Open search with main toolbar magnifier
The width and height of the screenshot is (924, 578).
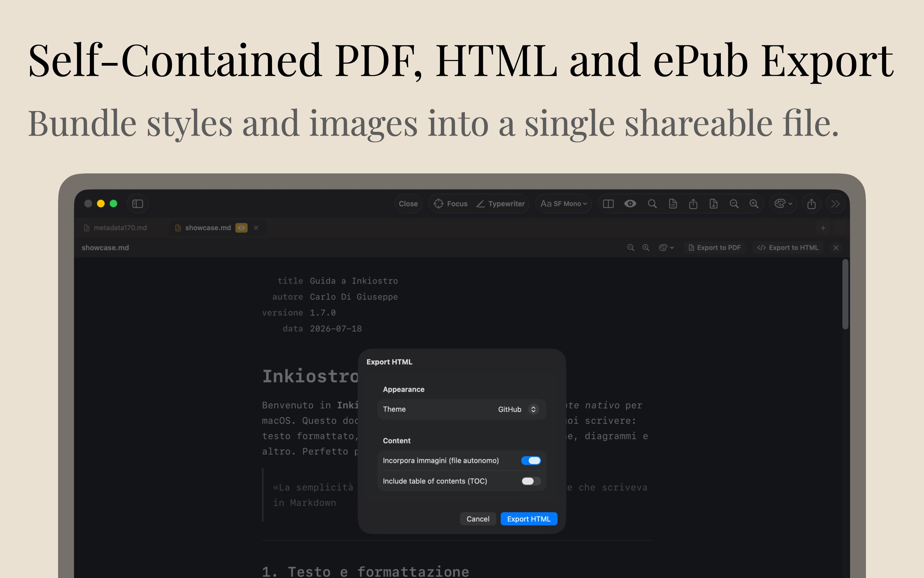point(652,204)
